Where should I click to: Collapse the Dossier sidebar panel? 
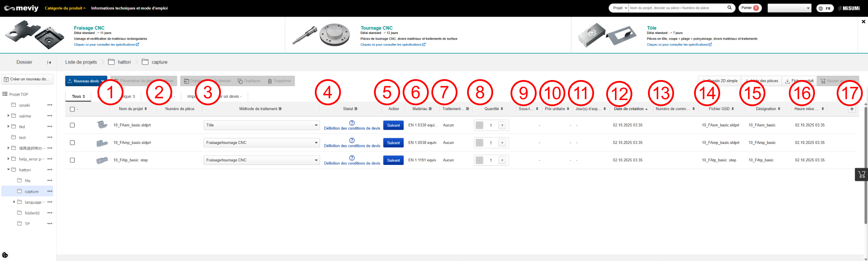tap(49, 62)
